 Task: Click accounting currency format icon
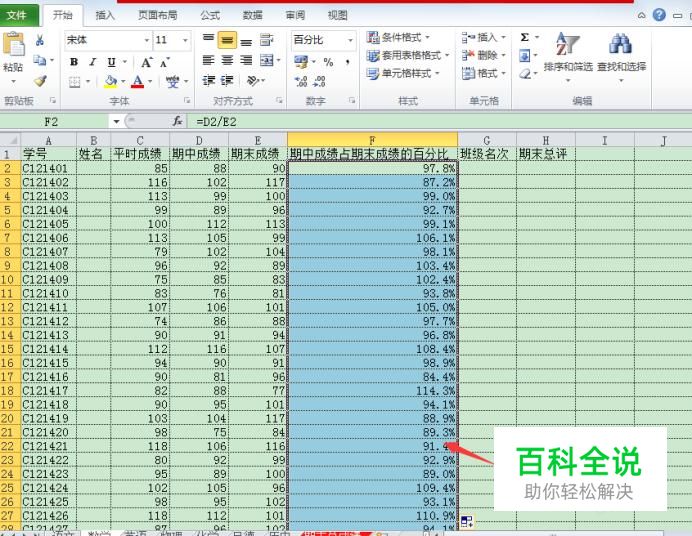pyautogui.click(x=301, y=62)
